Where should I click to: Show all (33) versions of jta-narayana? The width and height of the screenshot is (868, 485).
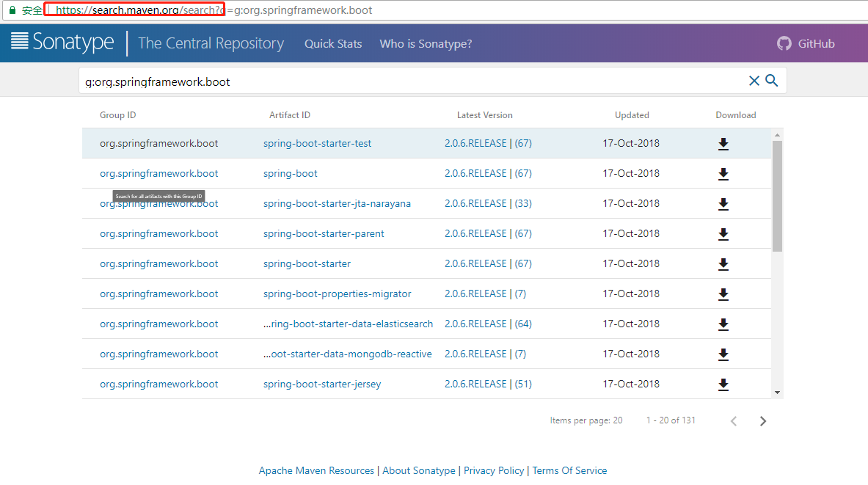523,203
